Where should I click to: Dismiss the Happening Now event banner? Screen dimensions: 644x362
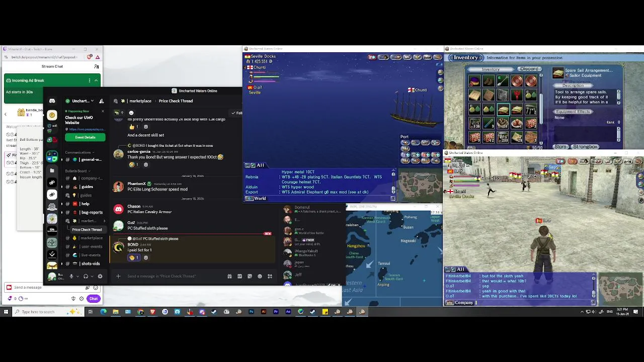click(103, 111)
